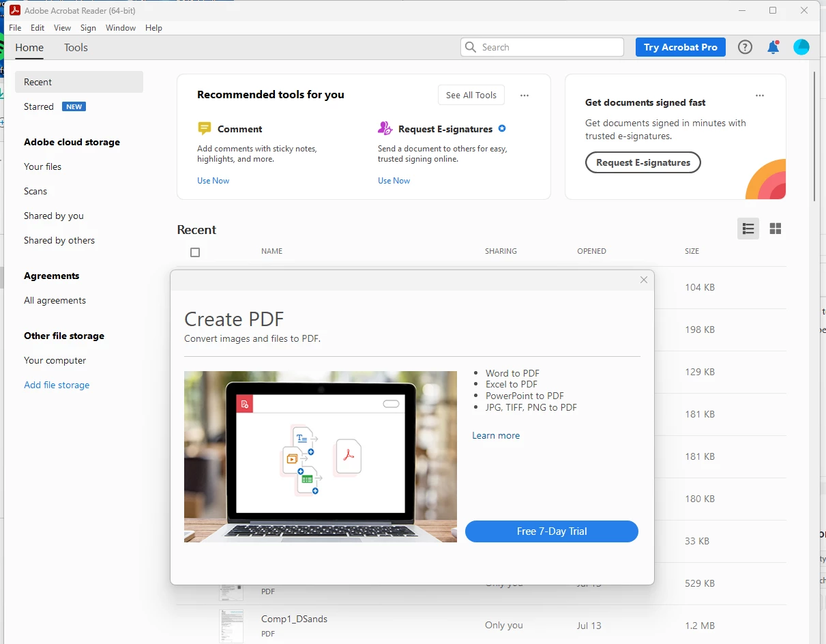The height and width of the screenshot is (644, 826).
Task: Click the laptop illustration in Create PDF dialog
Action: coord(321,457)
